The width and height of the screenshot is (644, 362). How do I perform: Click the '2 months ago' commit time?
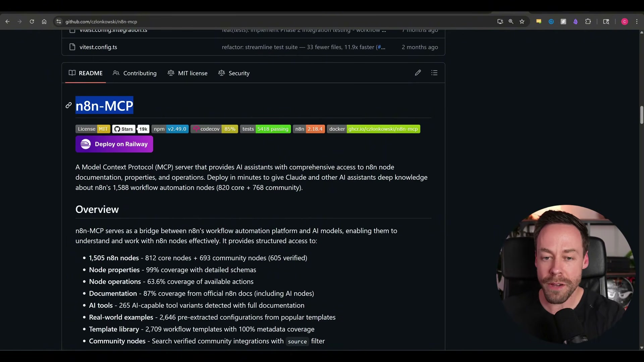click(x=420, y=47)
